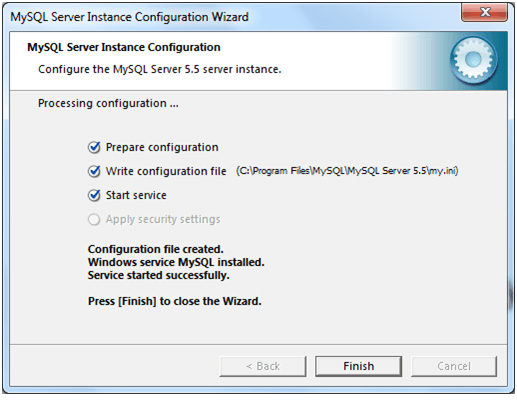Screen dimensions: 517x400
Task: Select the empty circle beside Apply security settings
Action: (x=94, y=219)
